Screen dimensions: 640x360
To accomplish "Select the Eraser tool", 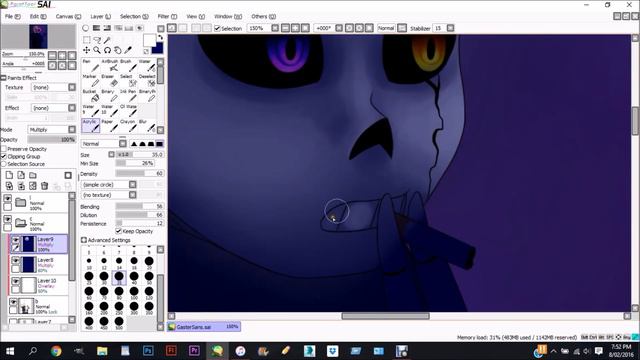I will click(110, 81).
